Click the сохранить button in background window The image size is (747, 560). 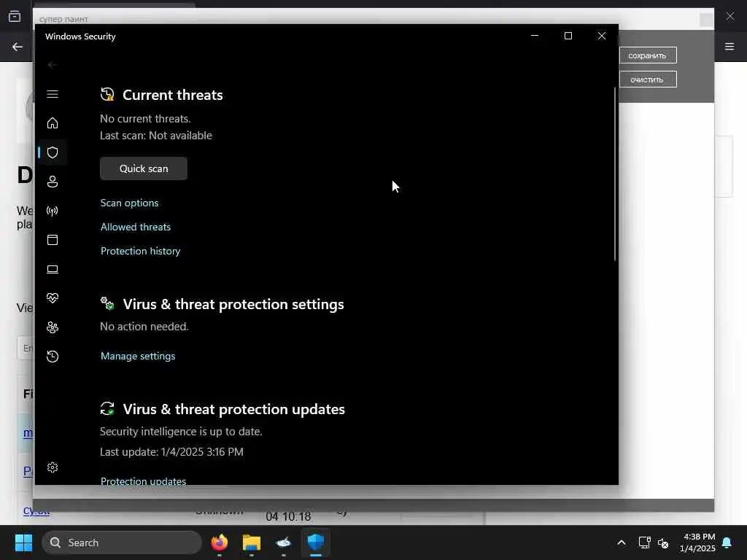coord(648,55)
